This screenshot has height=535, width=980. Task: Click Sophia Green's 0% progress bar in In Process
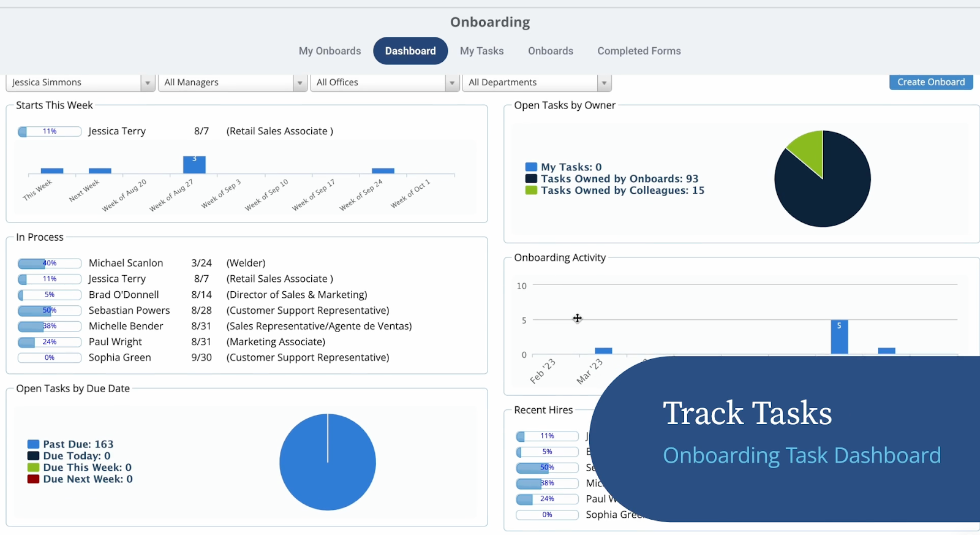click(50, 358)
